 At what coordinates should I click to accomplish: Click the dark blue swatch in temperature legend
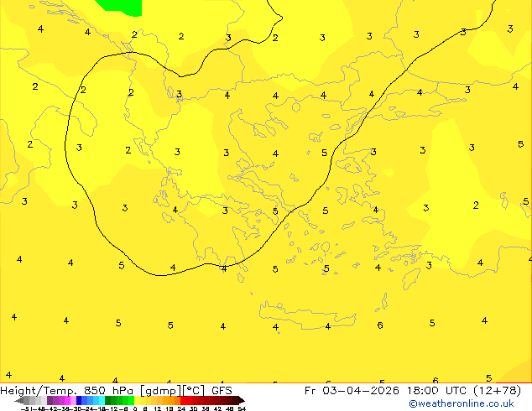pyautogui.click(x=79, y=400)
